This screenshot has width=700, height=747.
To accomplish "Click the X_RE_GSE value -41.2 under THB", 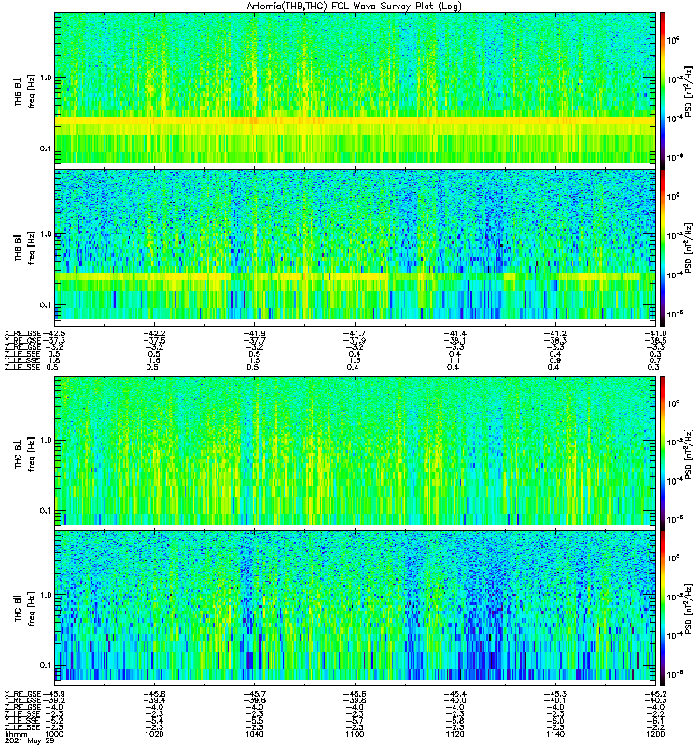I will [x=555, y=333].
